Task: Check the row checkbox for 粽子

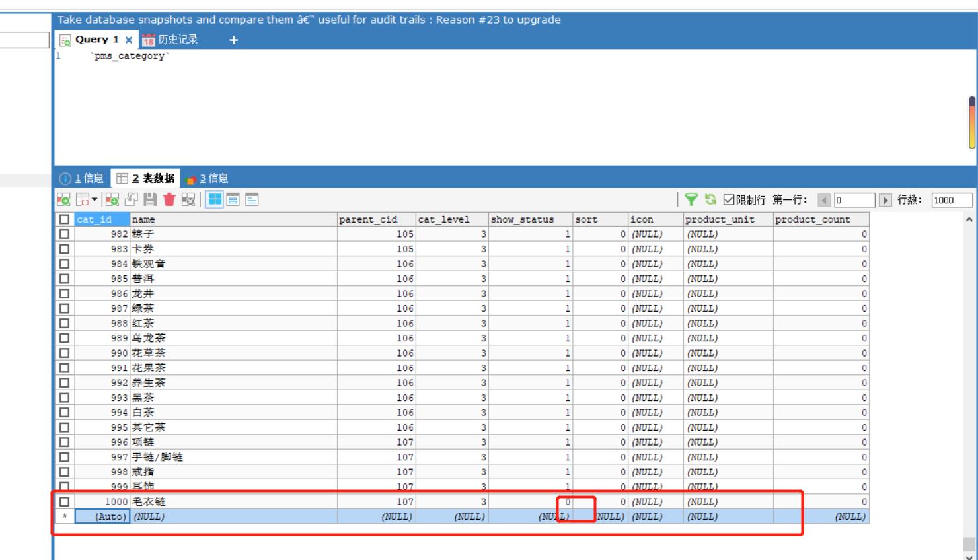Action: (64, 234)
